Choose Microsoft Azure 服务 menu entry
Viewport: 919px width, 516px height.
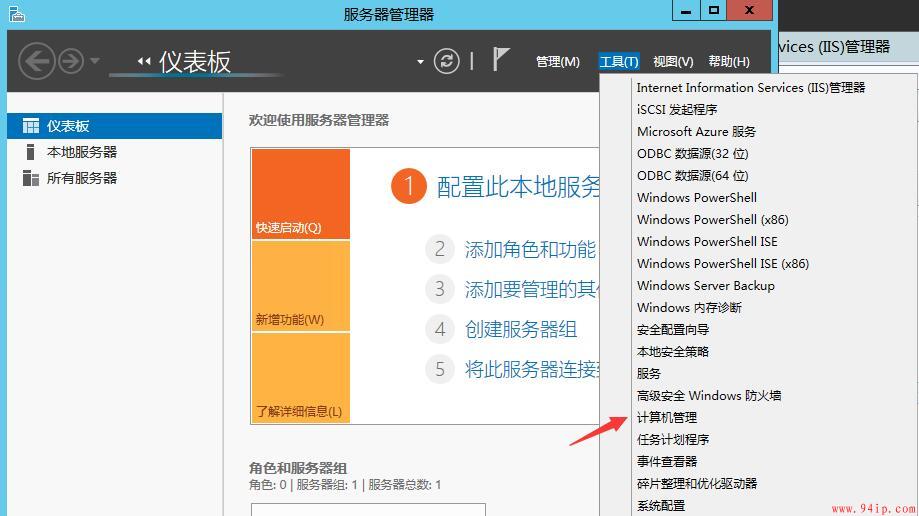click(x=696, y=132)
